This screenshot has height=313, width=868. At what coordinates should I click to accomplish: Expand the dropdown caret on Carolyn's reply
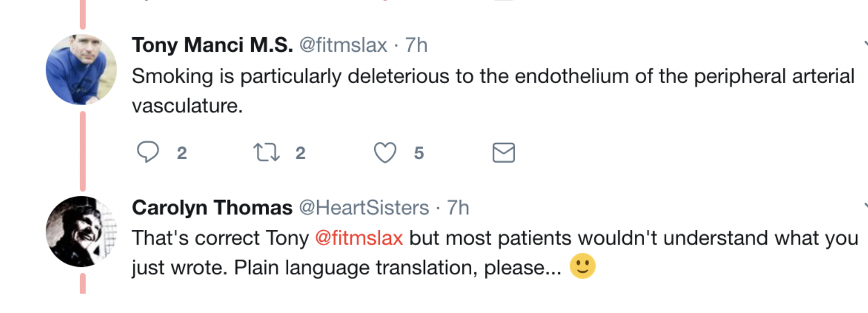pyautogui.click(x=865, y=206)
